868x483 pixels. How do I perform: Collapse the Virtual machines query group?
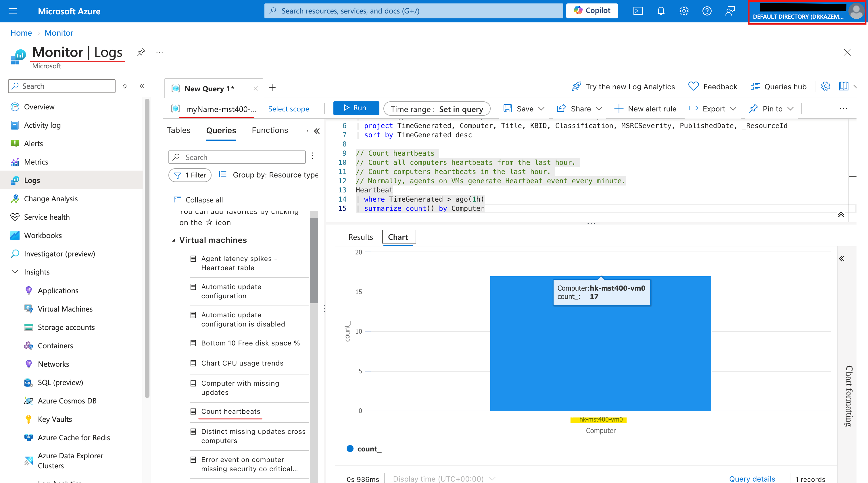point(174,240)
